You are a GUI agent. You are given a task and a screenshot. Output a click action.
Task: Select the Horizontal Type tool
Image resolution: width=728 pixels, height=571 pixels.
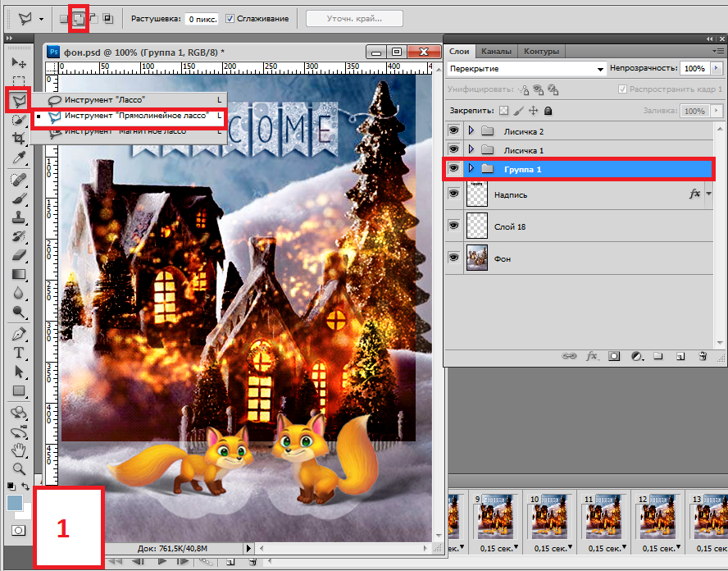[x=18, y=353]
